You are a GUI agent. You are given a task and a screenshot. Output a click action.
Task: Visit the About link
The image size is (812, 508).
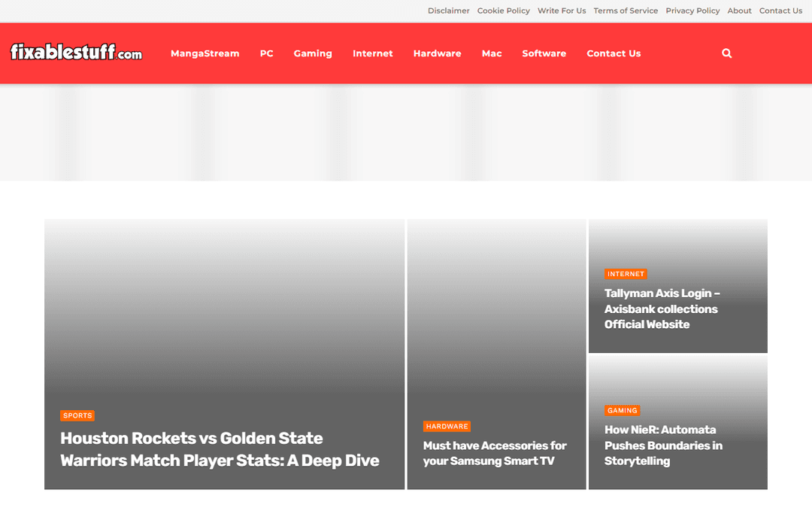click(740, 11)
